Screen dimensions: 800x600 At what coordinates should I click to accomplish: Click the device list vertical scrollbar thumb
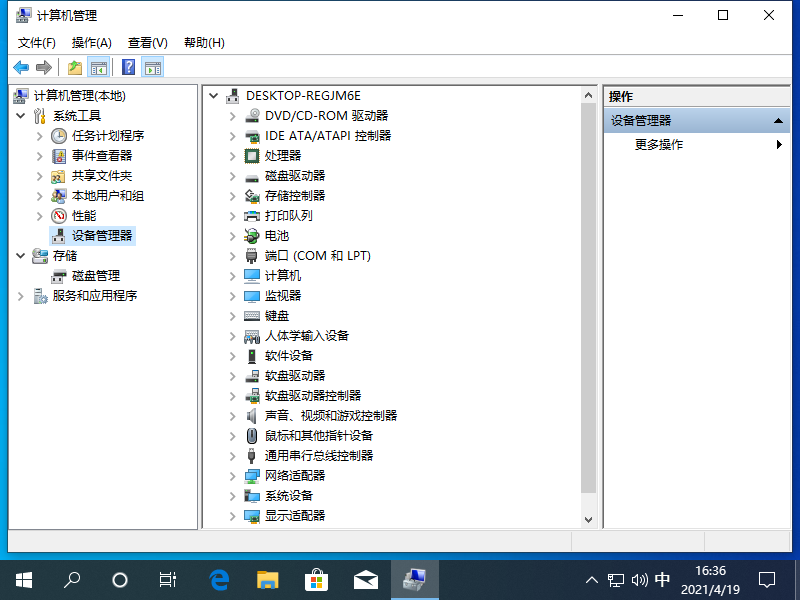click(588, 298)
